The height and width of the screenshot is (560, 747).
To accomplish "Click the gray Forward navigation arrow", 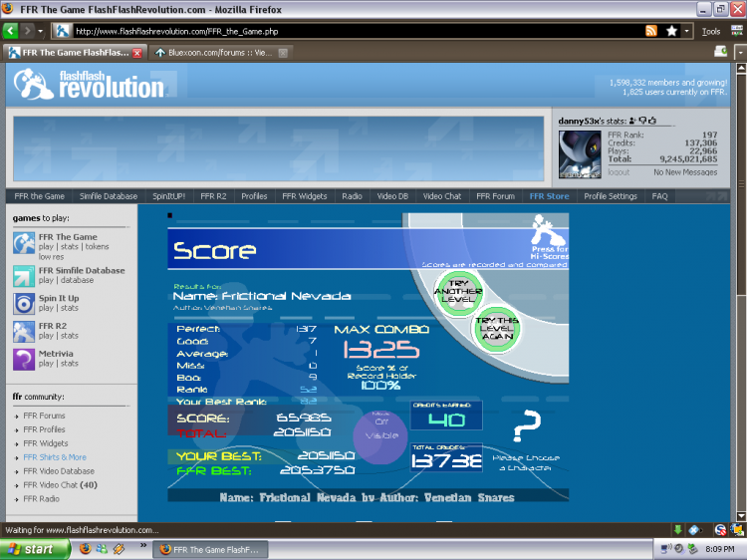I will [x=27, y=31].
